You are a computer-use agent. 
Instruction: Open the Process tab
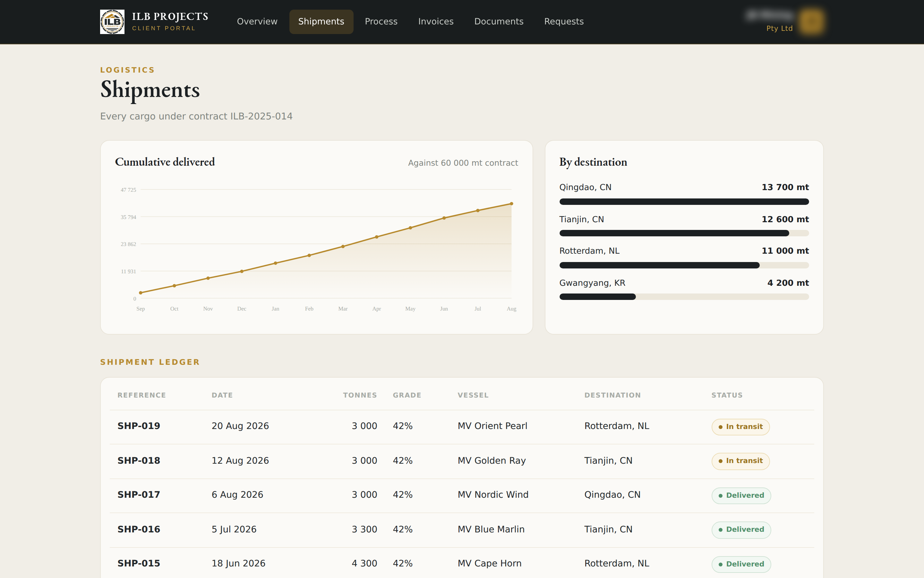tap(381, 22)
